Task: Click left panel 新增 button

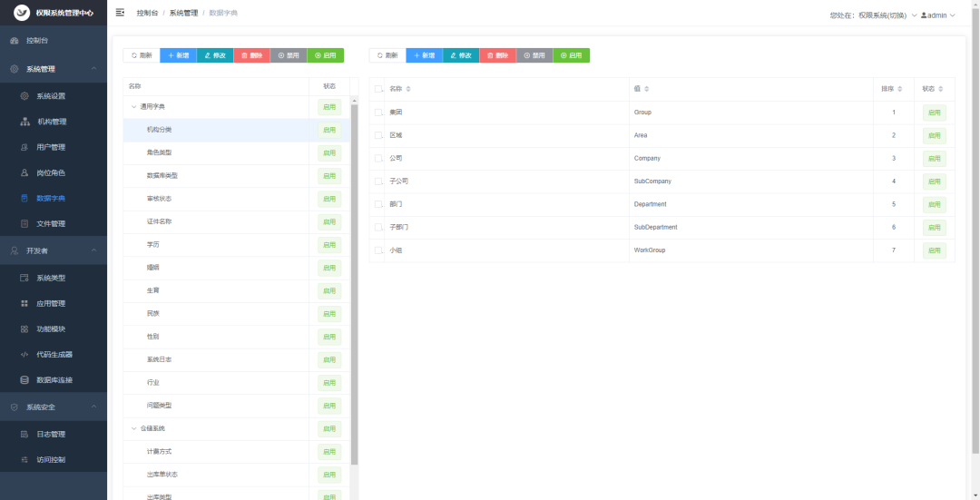Action: tap(178, 55)
